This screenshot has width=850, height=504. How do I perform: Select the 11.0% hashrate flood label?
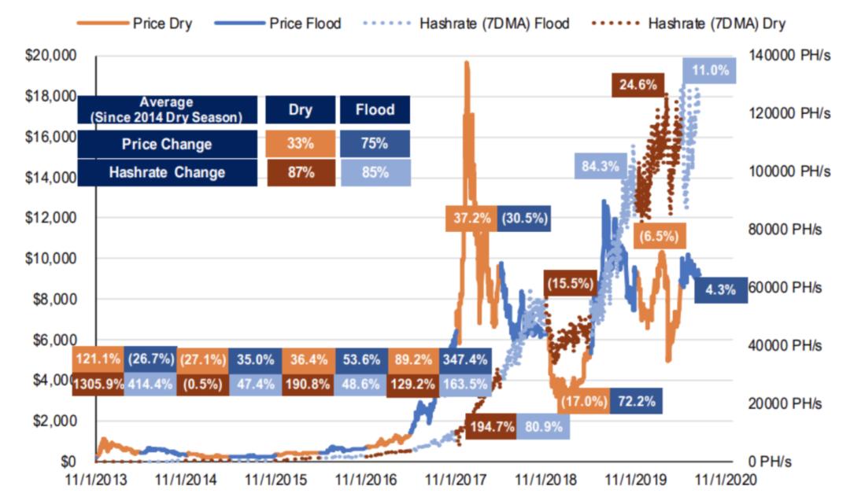pos(710,71)
